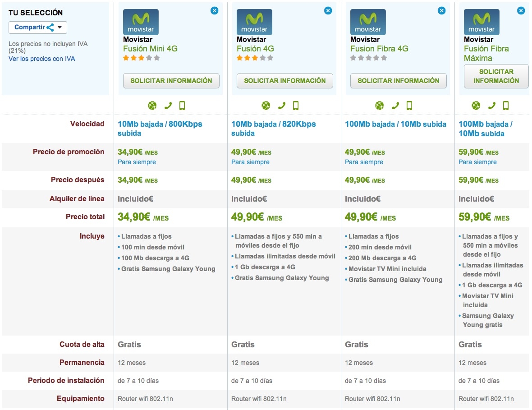Open the Fusión Fibra Máxima plan title

click(486, 54)
